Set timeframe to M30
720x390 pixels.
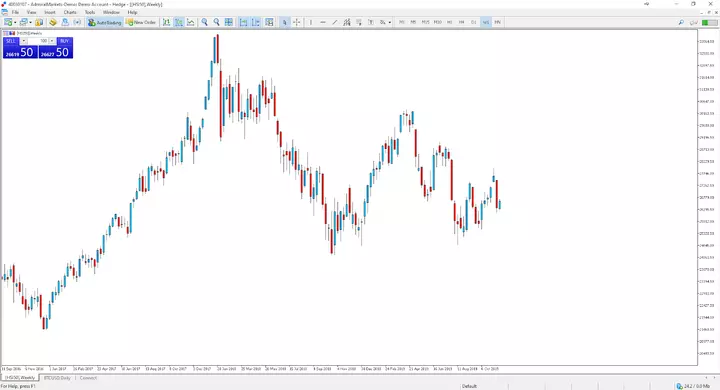pyautogui.click(x=438, y=22)
